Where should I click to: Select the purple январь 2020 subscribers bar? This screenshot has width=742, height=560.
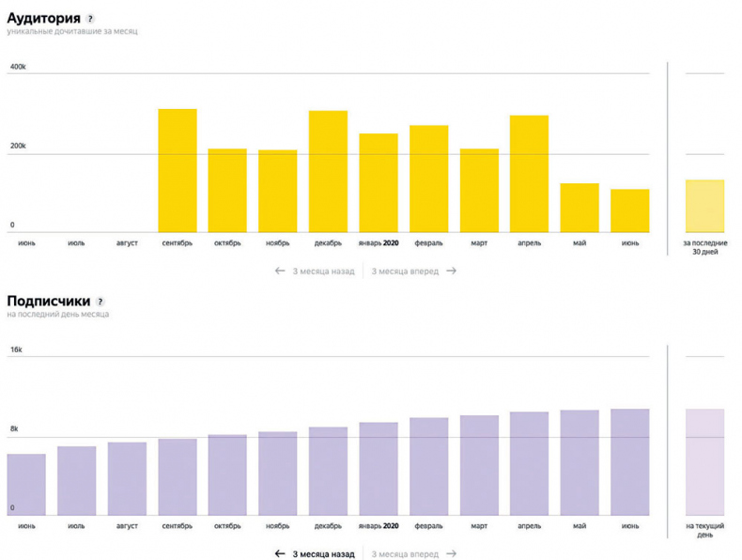tap(379, 468)
